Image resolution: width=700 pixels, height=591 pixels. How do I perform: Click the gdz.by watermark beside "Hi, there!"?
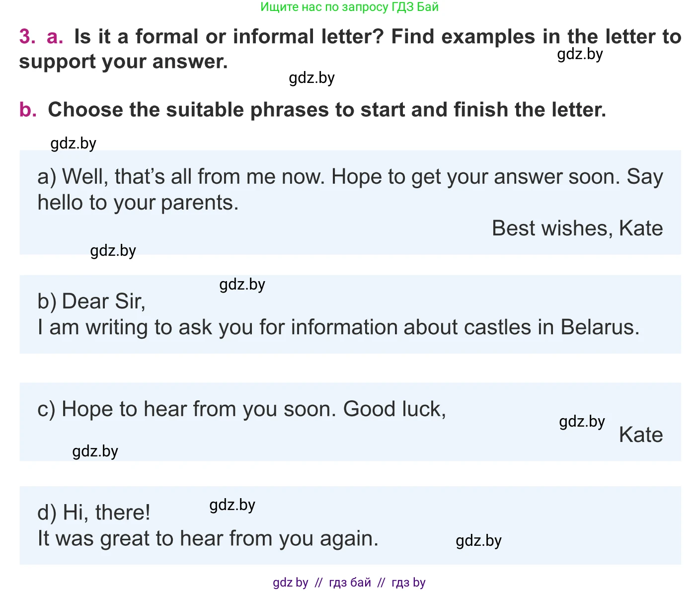(232, 505)
